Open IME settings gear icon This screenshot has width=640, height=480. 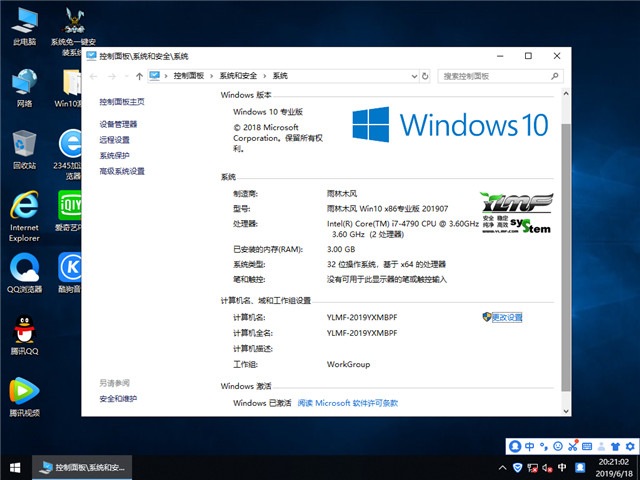click(630, 446)
